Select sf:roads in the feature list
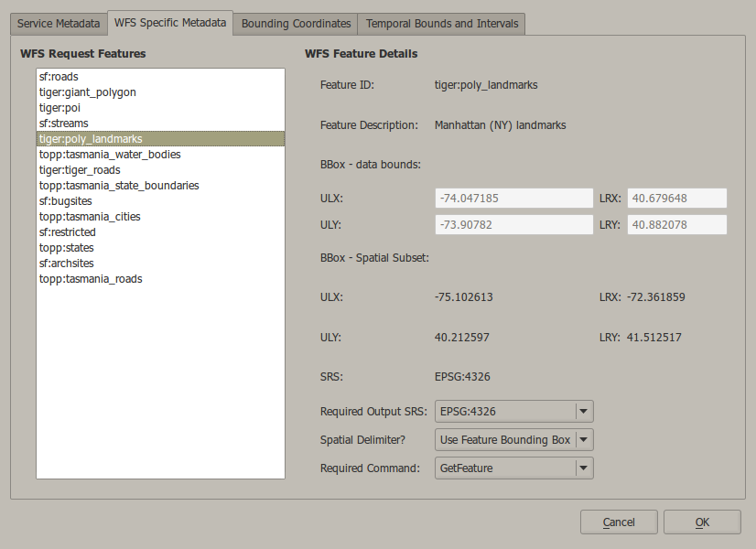The height and width of the screenshot is (549, 756). pyautogui.click(x=59, y=77)
